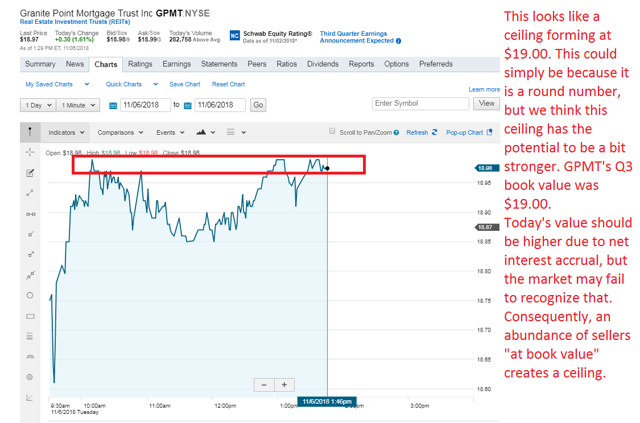
Task: Open the Dividends tab
Action: tap(323, 64)
